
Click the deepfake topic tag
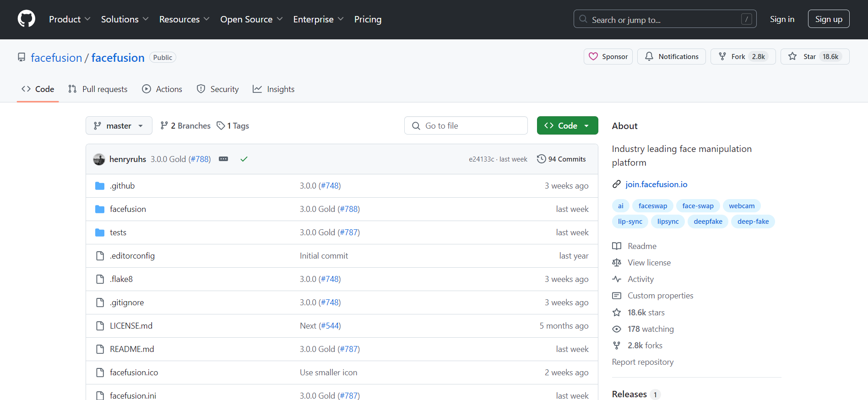[x=708, y=222]
